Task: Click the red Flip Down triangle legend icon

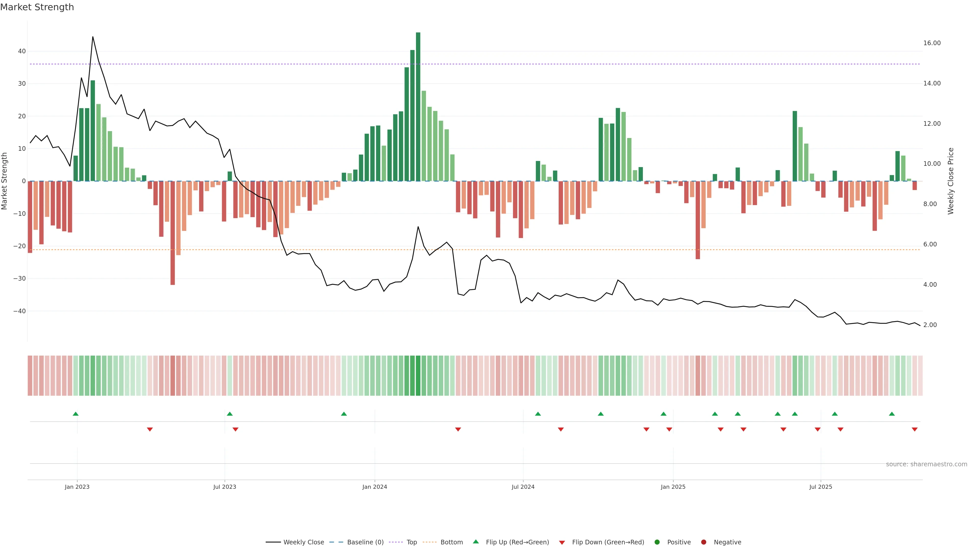Action: tap(562, 543)
